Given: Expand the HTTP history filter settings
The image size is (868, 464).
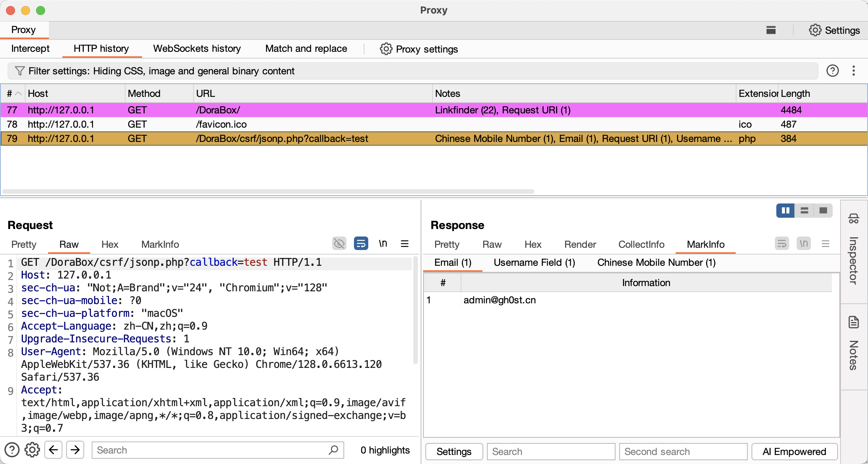Looking at the screenshot, I should 162,71.
